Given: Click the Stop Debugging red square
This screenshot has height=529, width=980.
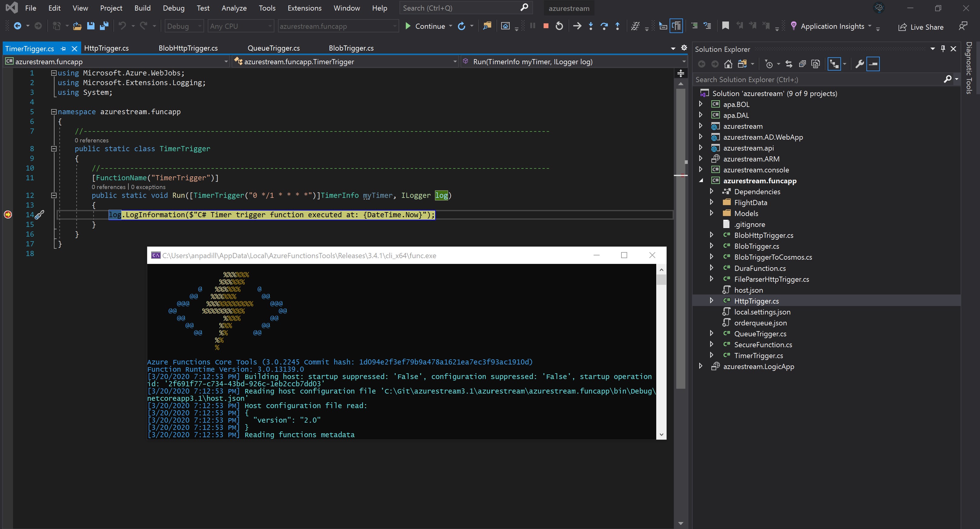Looking at the screenshot, I should click(545, 26).
